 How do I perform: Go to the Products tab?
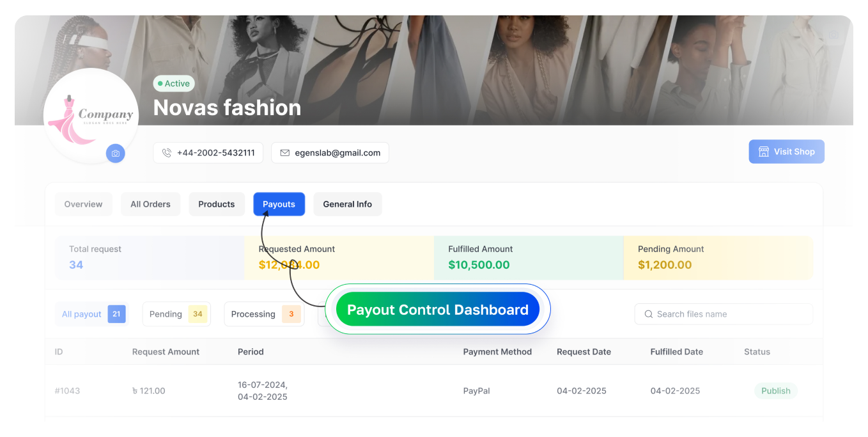tap(216, 204)
